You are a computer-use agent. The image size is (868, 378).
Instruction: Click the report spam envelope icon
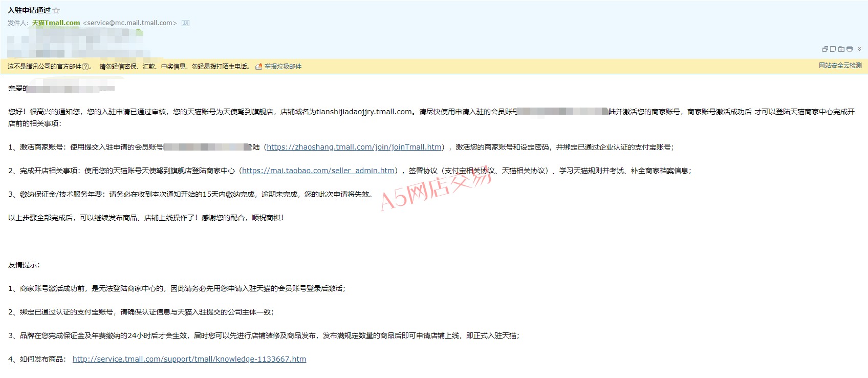pyautogui.click(x=259, y=67)
